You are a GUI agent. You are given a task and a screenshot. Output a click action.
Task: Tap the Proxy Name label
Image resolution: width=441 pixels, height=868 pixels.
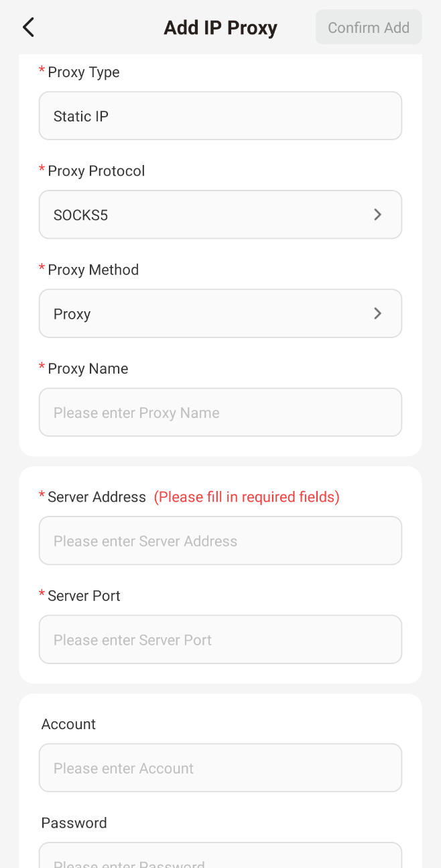(88, 368)
